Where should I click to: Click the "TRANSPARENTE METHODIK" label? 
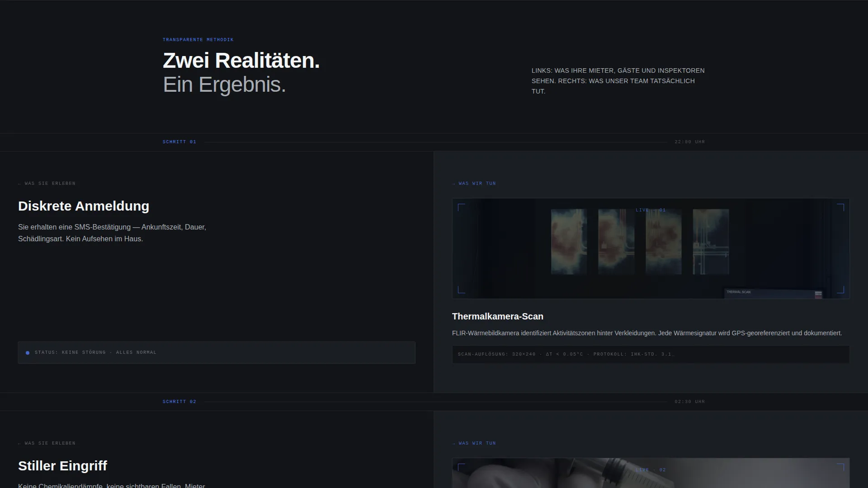[x=198, y=40]
